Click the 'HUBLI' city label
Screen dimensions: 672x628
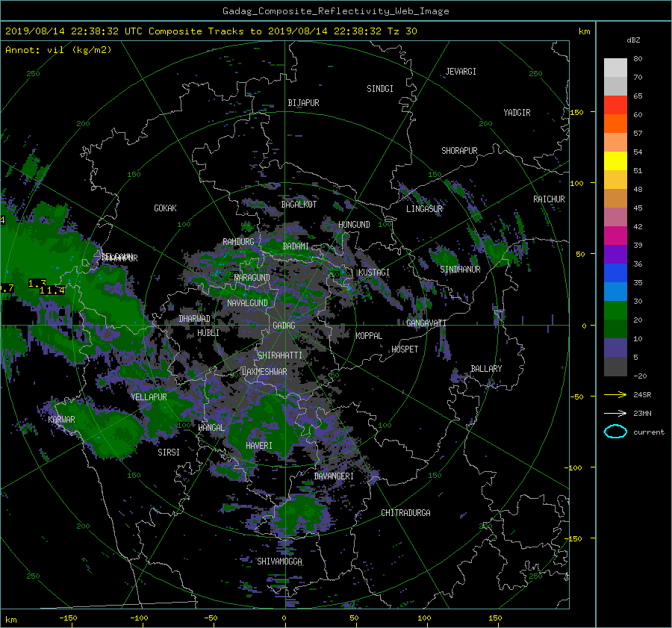208,333
